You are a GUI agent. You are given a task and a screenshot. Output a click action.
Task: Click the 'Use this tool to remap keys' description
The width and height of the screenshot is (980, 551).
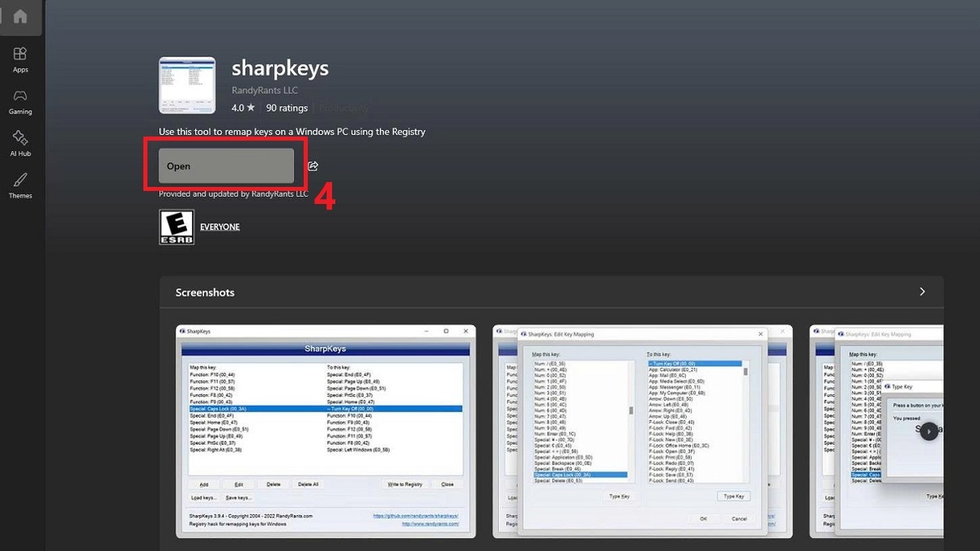pyautogui.click(x=292, y=131)
